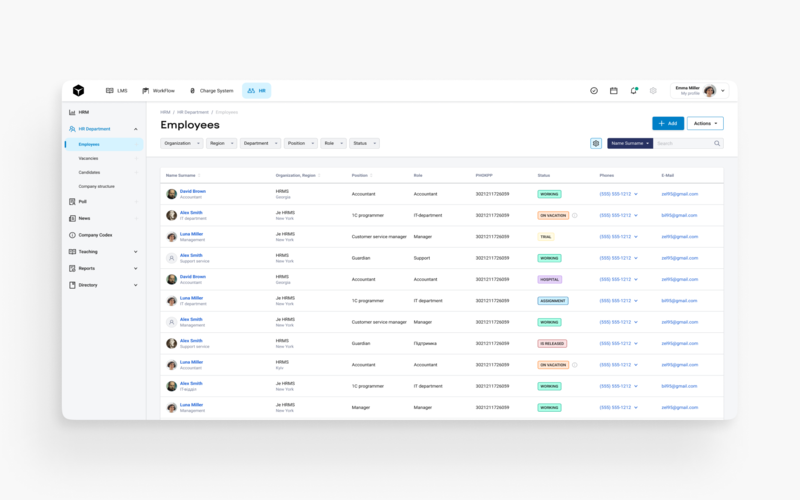Open the checkmark tasks icon in header

pos(594,91)
